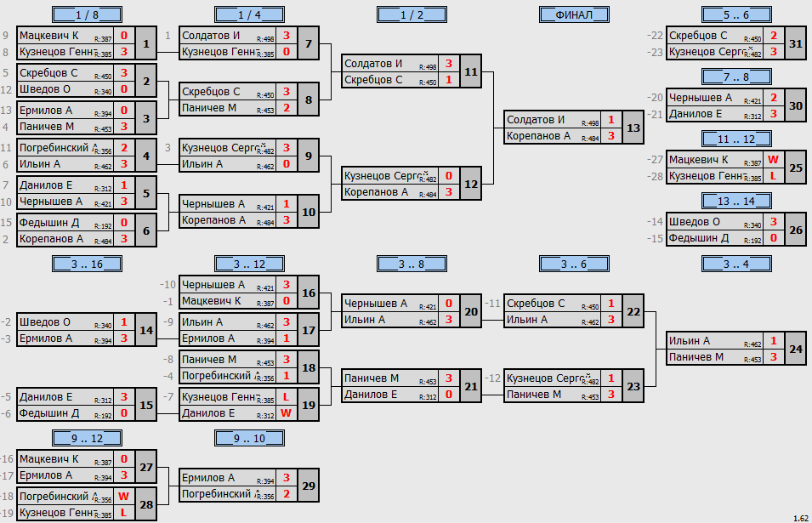Click Солдатов И in match 7

click(x=211, y=35)
